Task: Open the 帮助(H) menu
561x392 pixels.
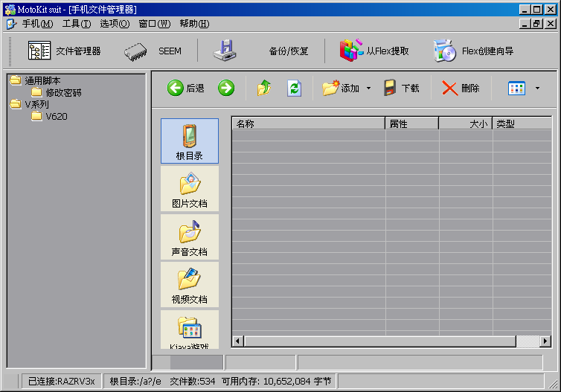Action: click(x=194, y=24)
